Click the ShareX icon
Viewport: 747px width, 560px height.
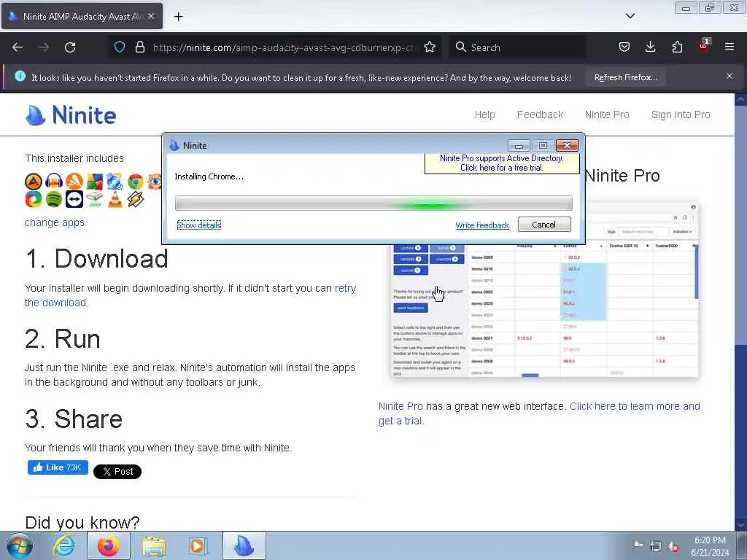click(x=34, y=199)
